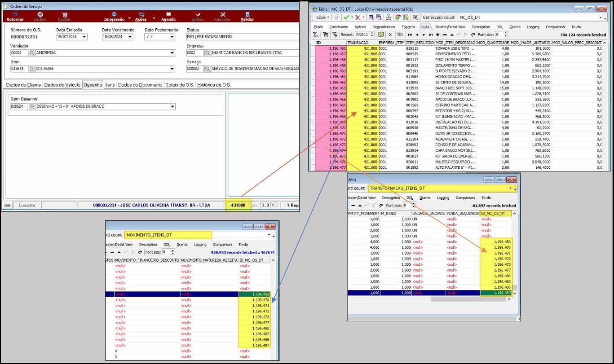
Task: Select ID cell 1.196.470 in MC_OS_DT
Action: [x=331, y=127]
